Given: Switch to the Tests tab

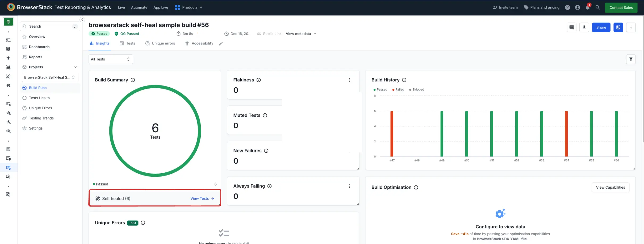Looking at the screenshot, I should point(128,43).
